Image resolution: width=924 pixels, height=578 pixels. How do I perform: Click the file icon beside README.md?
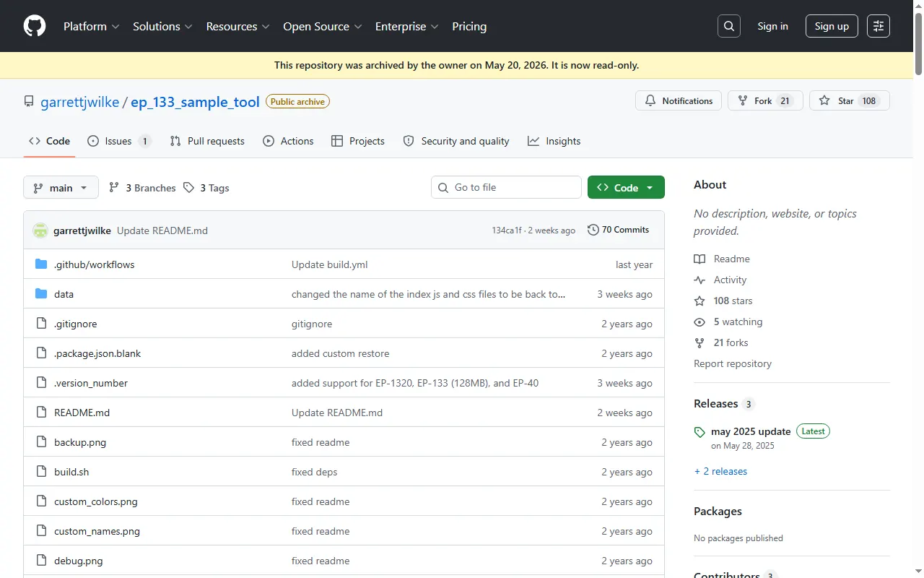[x=41, y=413]
